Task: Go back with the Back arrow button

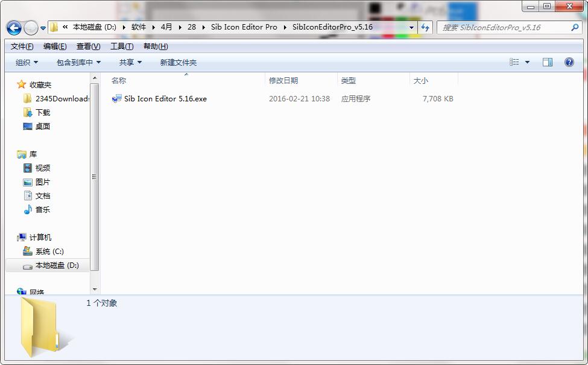Action: pos(14,28)
